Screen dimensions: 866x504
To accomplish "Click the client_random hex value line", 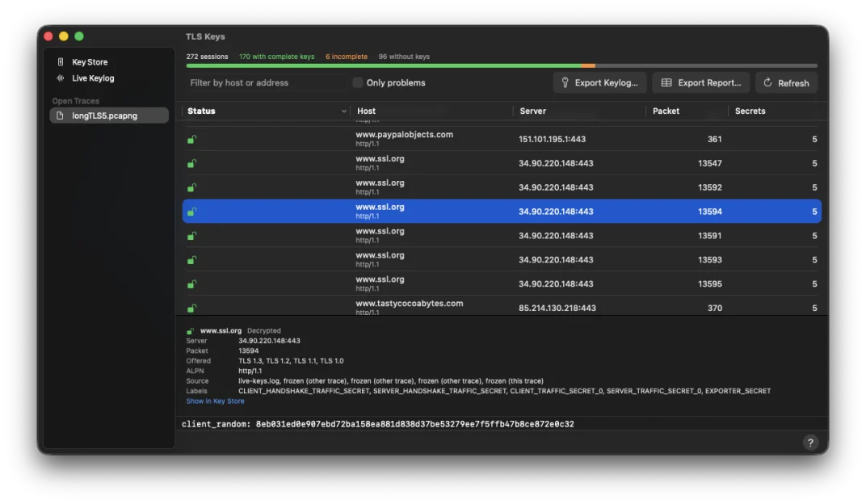I will [x=378, y=424].
